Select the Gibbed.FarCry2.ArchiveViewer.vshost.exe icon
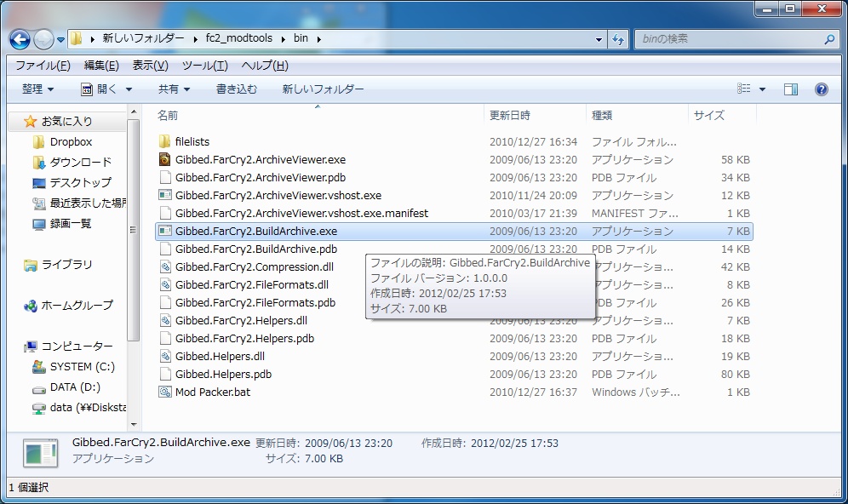The image size is (848, 504). [165, 195]
